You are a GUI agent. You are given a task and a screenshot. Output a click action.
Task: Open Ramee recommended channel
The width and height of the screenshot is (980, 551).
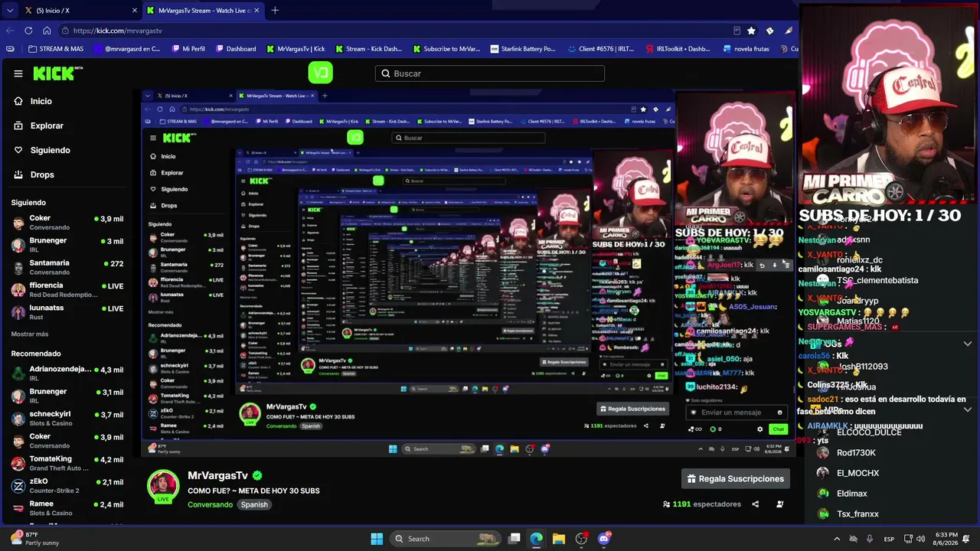pos(68,507)
